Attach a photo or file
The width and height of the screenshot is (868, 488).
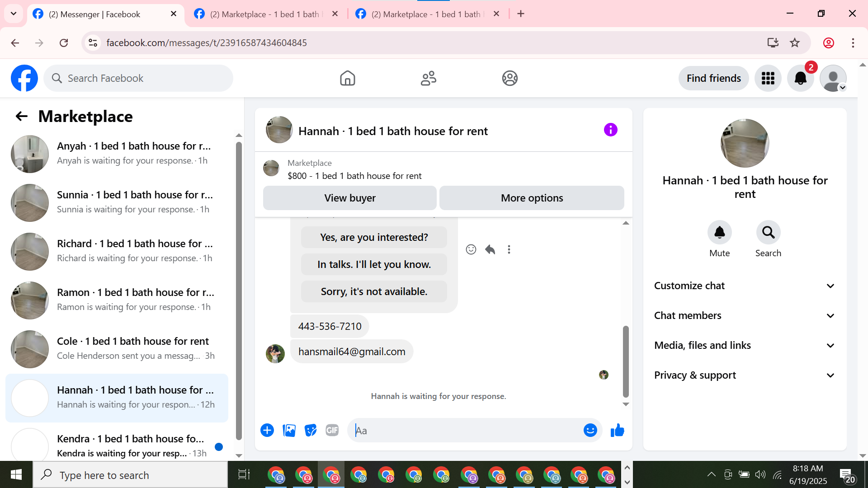tap(289, 430)
